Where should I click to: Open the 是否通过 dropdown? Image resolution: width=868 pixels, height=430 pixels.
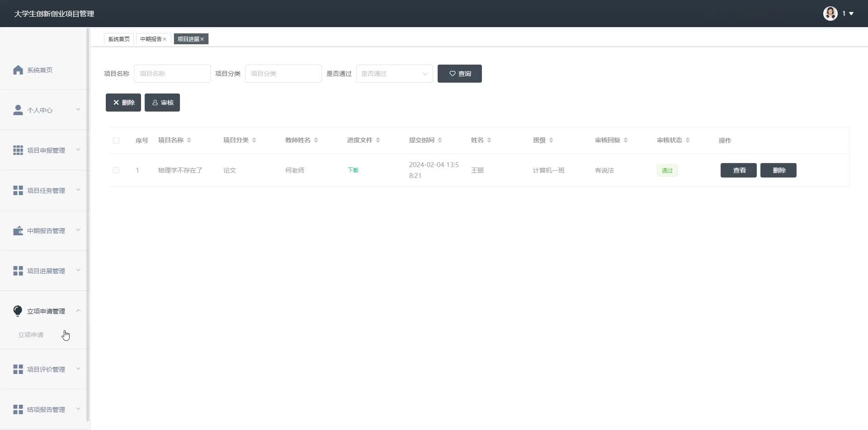pos(394,74)
